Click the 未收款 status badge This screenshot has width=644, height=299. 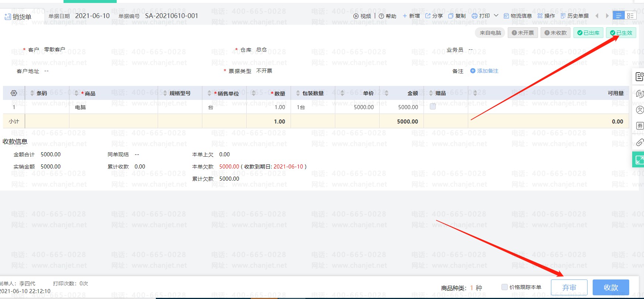pyautogui.click(x=556, y=33)
